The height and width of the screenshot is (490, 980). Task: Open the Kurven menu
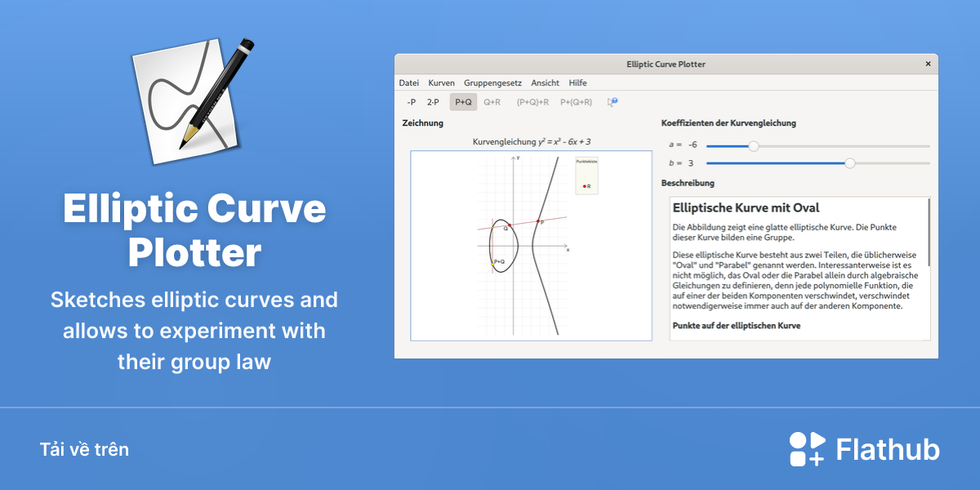441,82
